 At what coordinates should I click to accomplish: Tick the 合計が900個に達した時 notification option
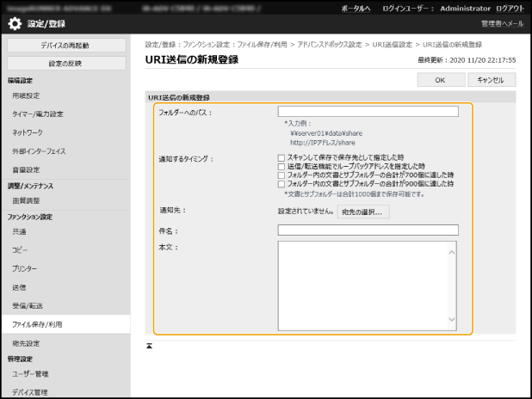[x=281, y=184]
